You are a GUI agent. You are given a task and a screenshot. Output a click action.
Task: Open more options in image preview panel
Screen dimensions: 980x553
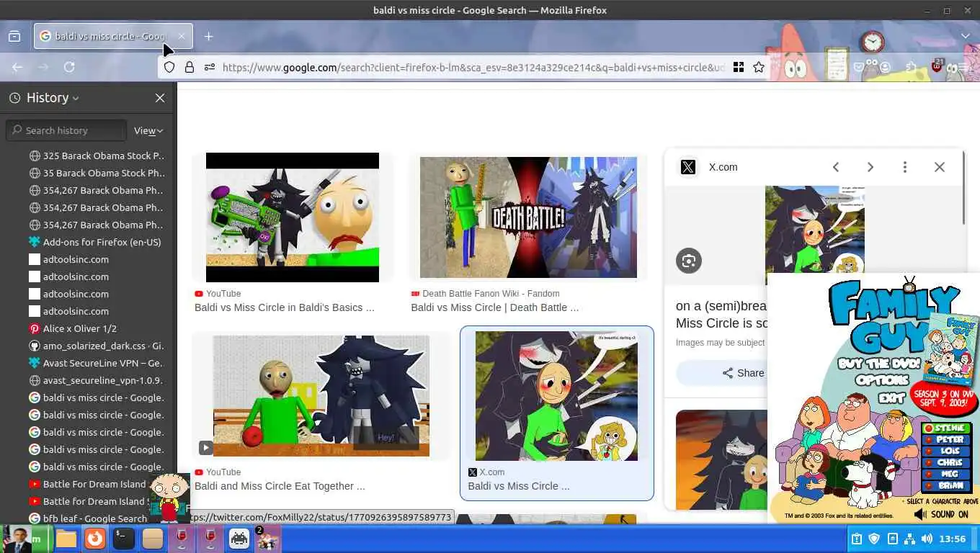[x=905, y=167]
